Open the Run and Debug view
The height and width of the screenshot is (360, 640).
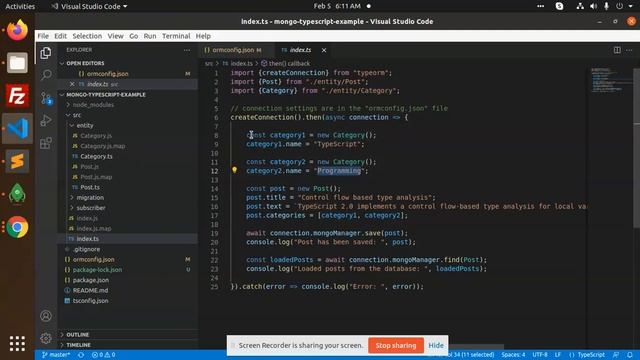46,120
